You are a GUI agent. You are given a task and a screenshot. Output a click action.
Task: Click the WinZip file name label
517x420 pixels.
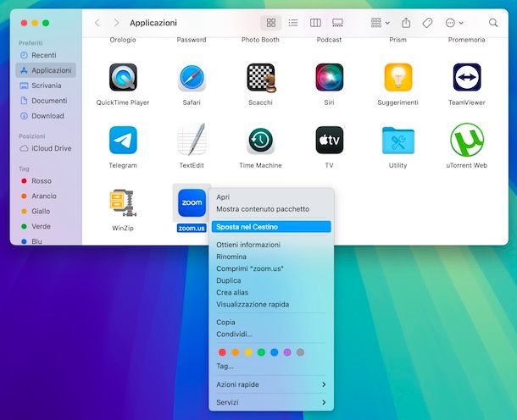pyautogui.click(x=123, y=228)
